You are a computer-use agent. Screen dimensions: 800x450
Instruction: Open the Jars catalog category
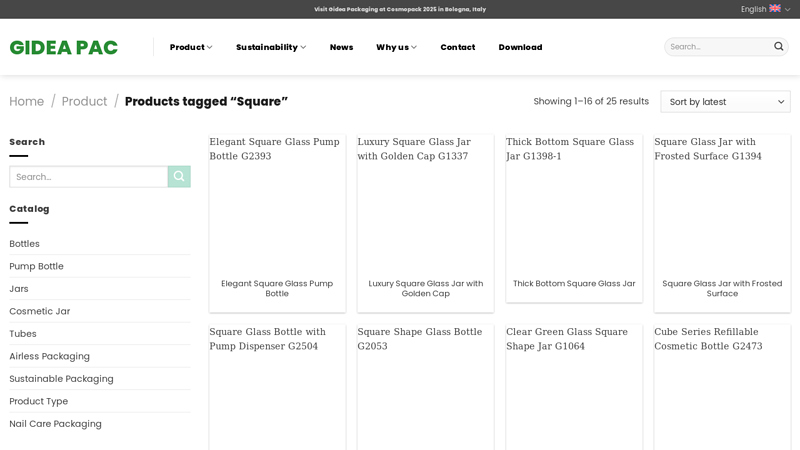point(19,289)
